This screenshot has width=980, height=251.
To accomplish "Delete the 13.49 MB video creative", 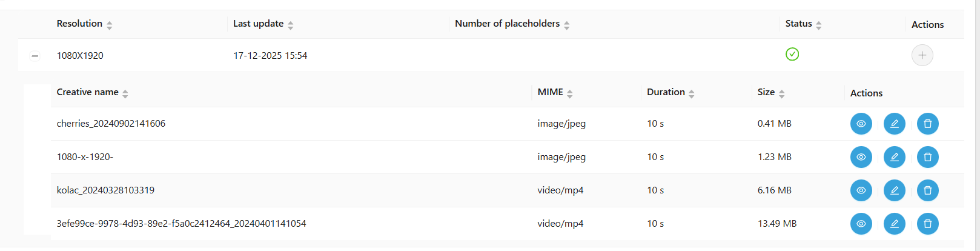I will pyautogui.click(x=927, y=224).
